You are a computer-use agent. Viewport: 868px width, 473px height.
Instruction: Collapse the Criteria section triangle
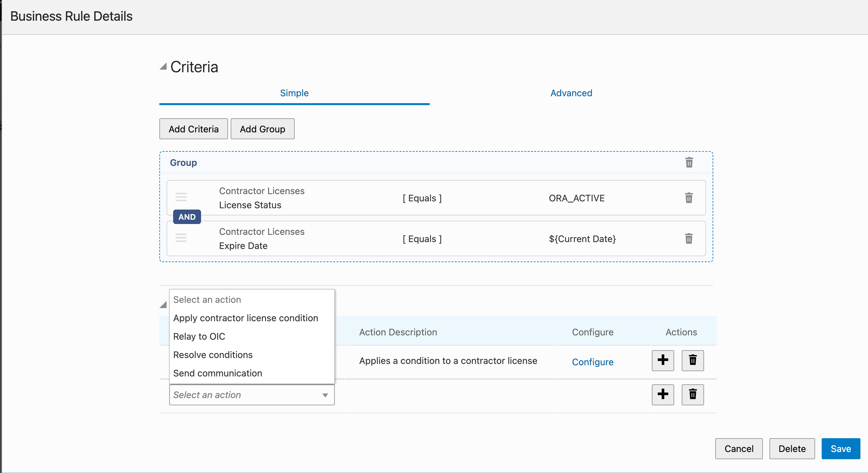(x=163, y=66)
